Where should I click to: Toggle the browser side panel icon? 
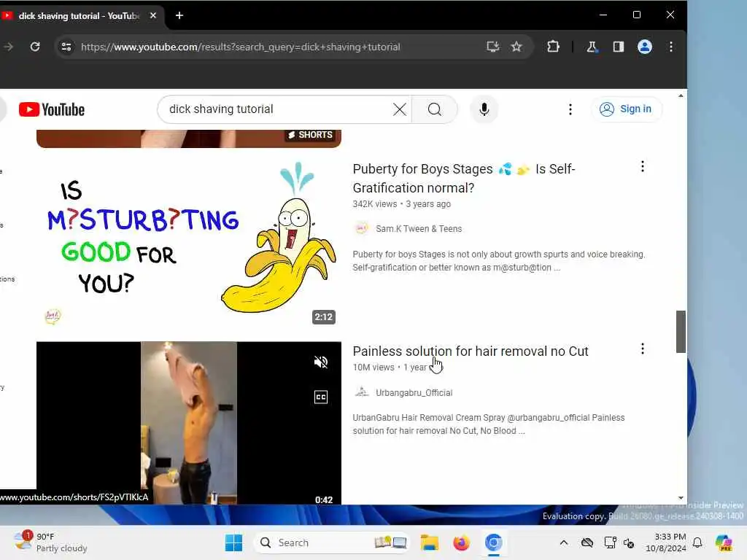pyautogui.click(x=619, y=47)
